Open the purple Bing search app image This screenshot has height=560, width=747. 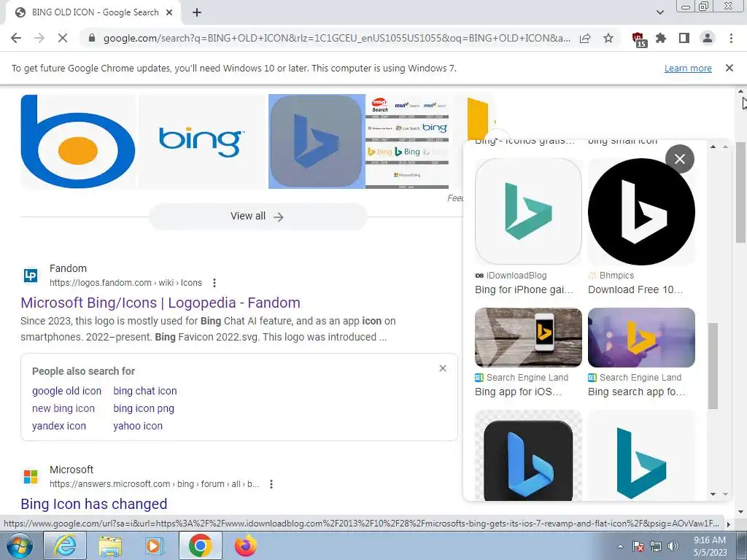[641, 337]
